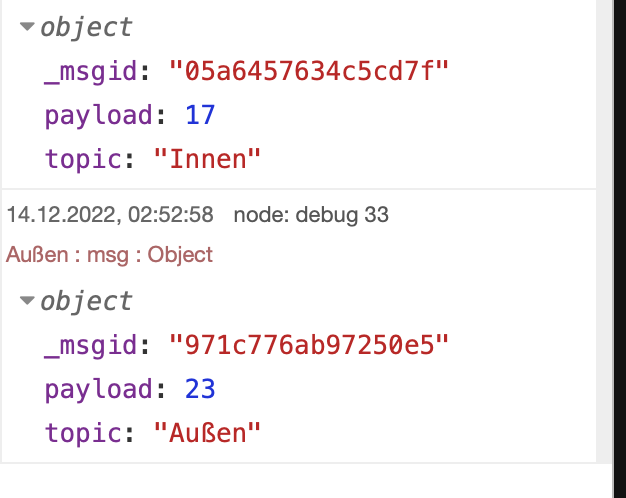Screen dimensions: 626x498
Task: Click the payload value 23
Action: point(200,388)
